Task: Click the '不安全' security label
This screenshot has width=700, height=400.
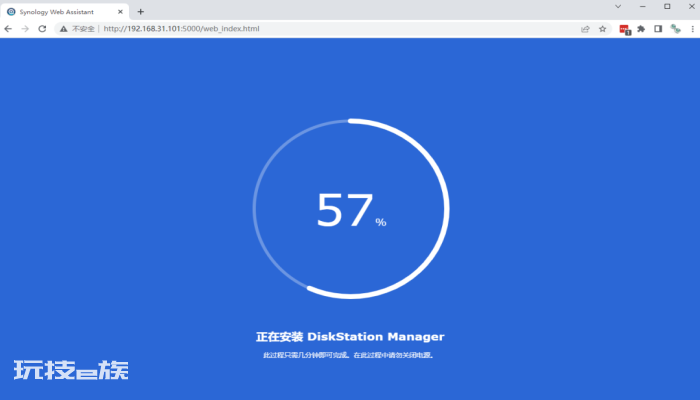Action: coord(83,29)
